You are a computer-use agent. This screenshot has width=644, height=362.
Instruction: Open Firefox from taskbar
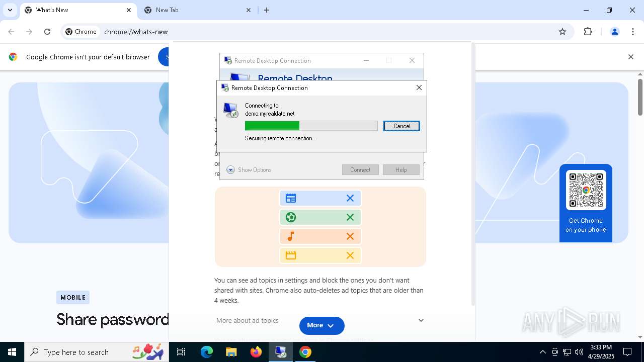256,352
